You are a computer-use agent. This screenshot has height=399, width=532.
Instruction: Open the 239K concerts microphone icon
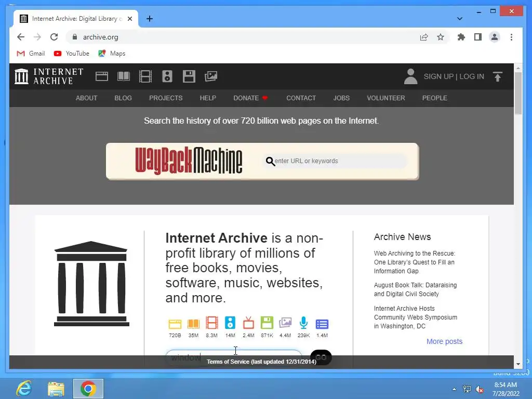pyautogui.click(x=303, y=323)
